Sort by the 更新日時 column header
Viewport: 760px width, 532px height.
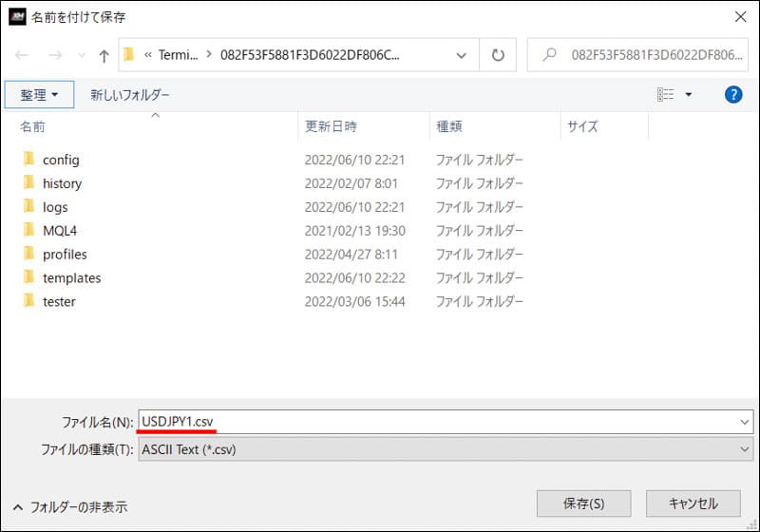point(331,126)
